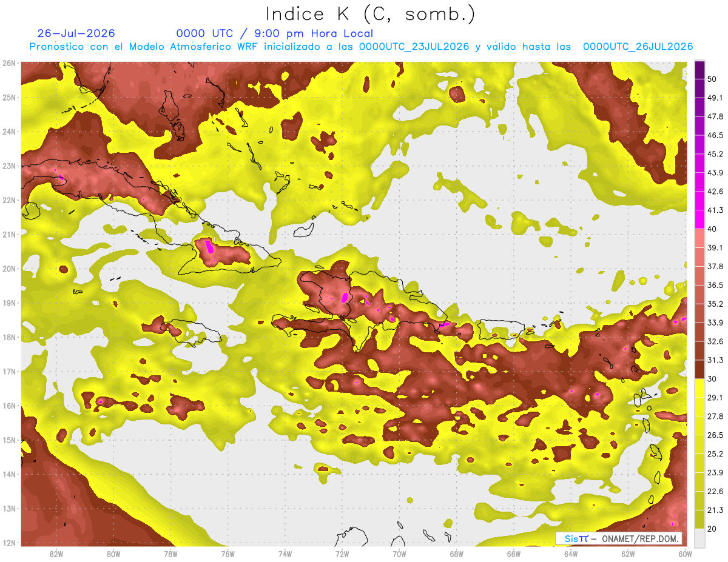Click the "68W" longitude label
Screen dimensions: 728x562
pyautogui.click(x=456, y=554)
